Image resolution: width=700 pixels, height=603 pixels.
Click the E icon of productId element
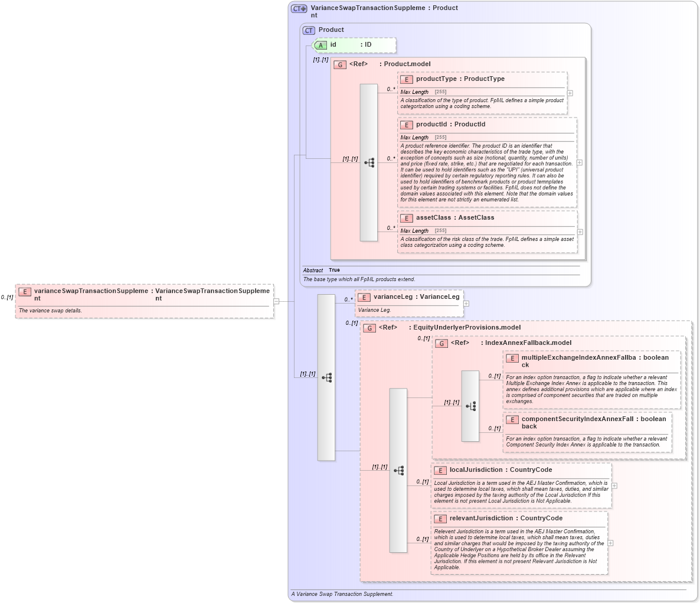406,125
